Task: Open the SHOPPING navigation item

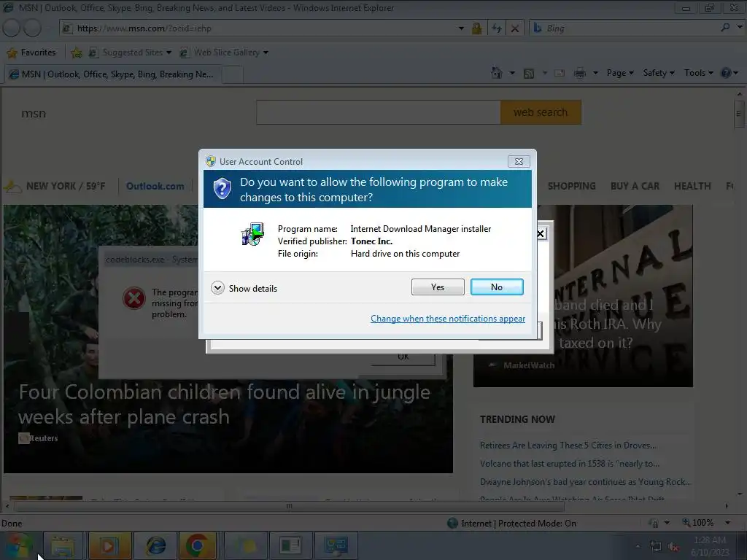Action: (x=572, y=186)
